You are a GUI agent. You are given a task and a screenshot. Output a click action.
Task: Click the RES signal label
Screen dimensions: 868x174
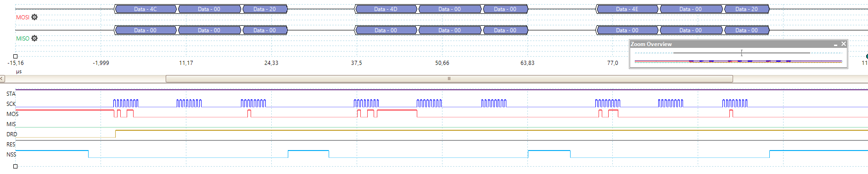click(x=11, y=145)
